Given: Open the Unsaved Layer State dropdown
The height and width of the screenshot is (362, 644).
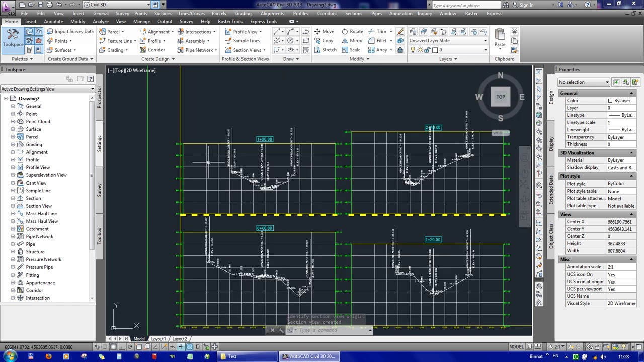Looking at the screenshot, I should (x=448, y=41).
